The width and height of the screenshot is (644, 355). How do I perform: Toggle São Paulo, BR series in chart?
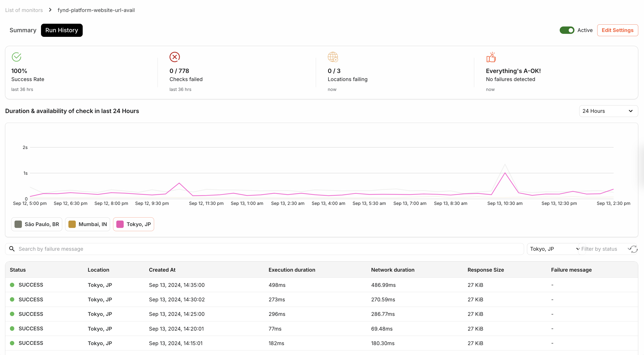(37, 224)
